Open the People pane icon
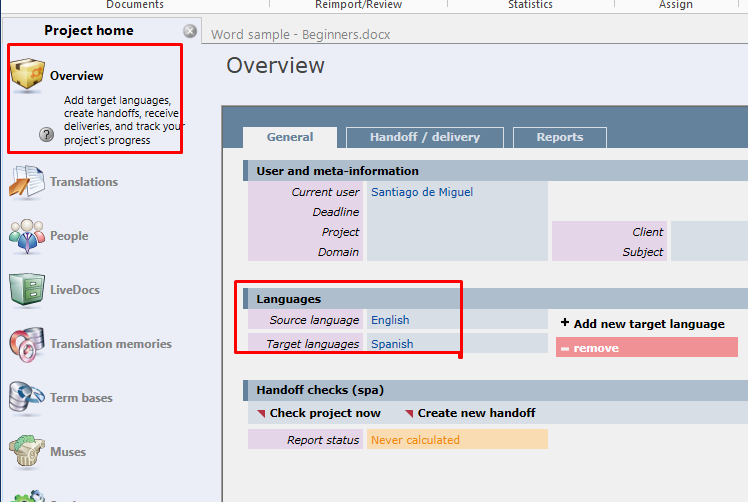 [x=27, y=237]
